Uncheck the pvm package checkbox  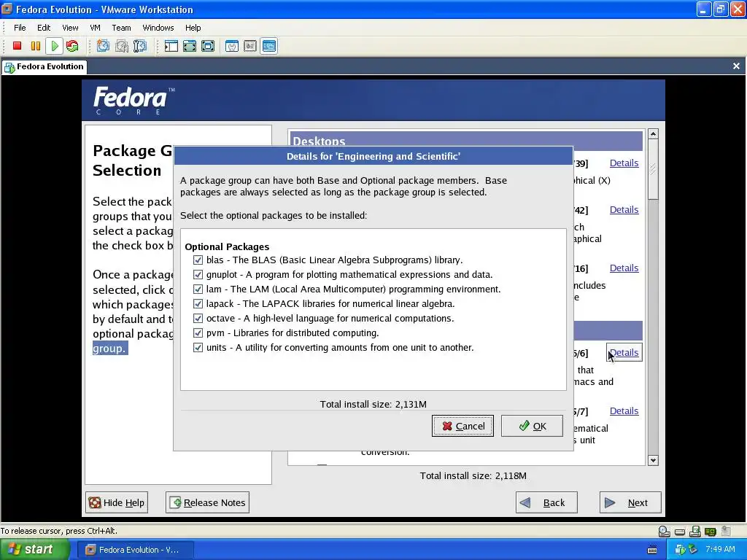tap(198, 332)
